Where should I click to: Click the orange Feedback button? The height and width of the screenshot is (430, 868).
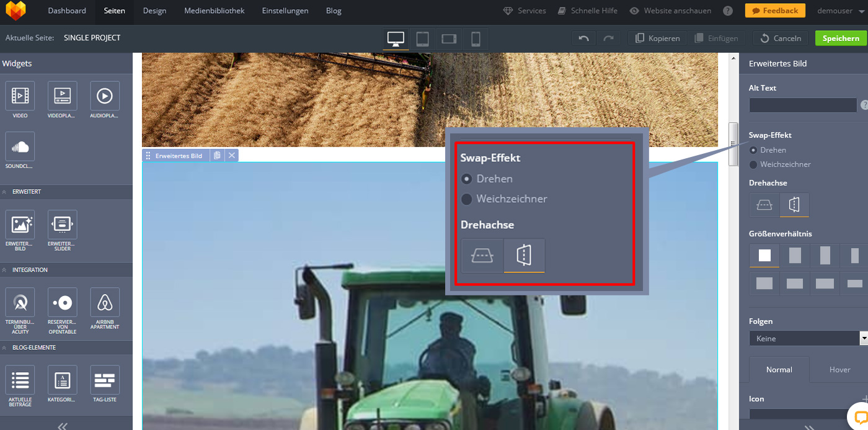[775, 11]
